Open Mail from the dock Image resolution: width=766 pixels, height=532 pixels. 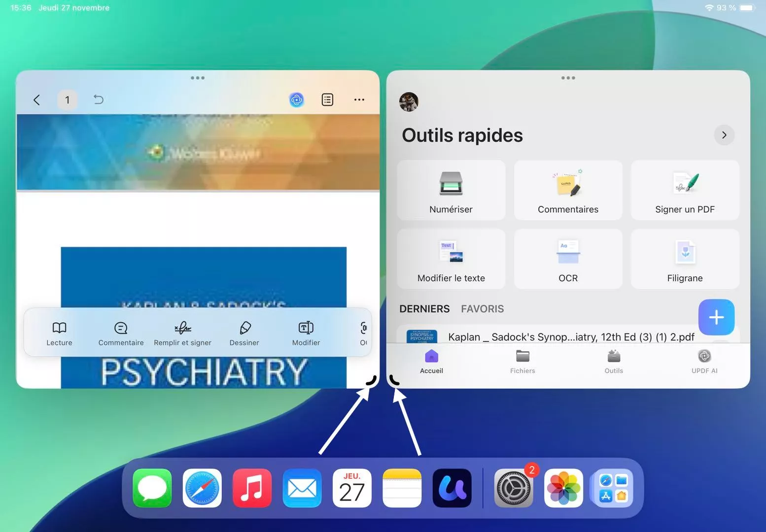[x=302, y=488]
